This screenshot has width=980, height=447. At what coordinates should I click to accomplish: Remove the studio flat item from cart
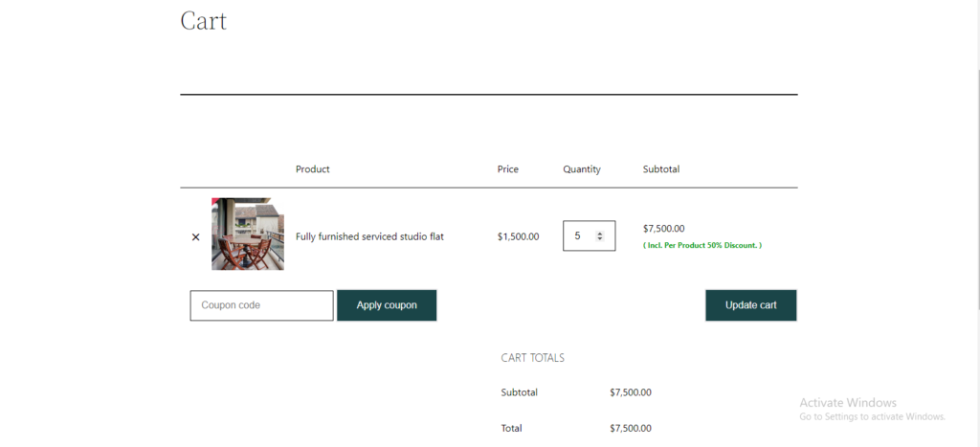(x=195, y=237)
